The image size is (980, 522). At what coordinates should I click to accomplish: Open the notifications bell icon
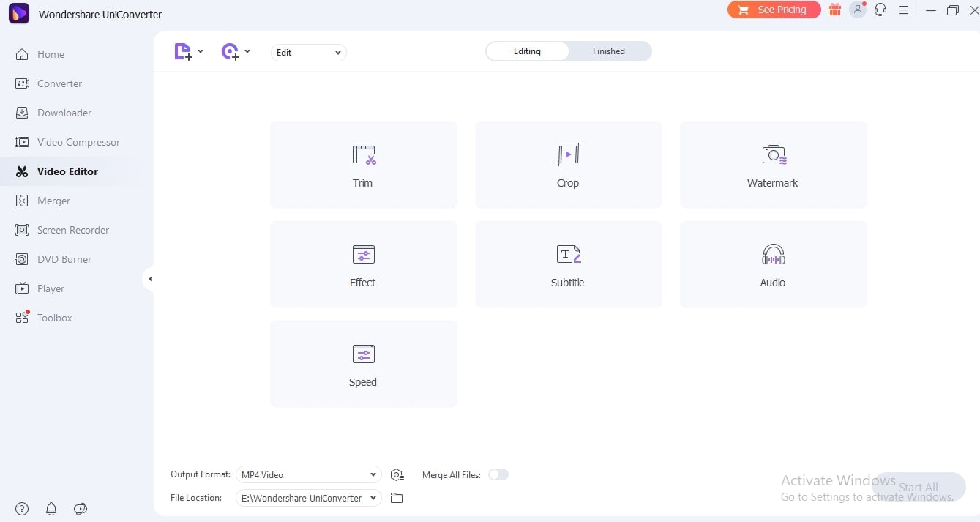tap(51, 509)
